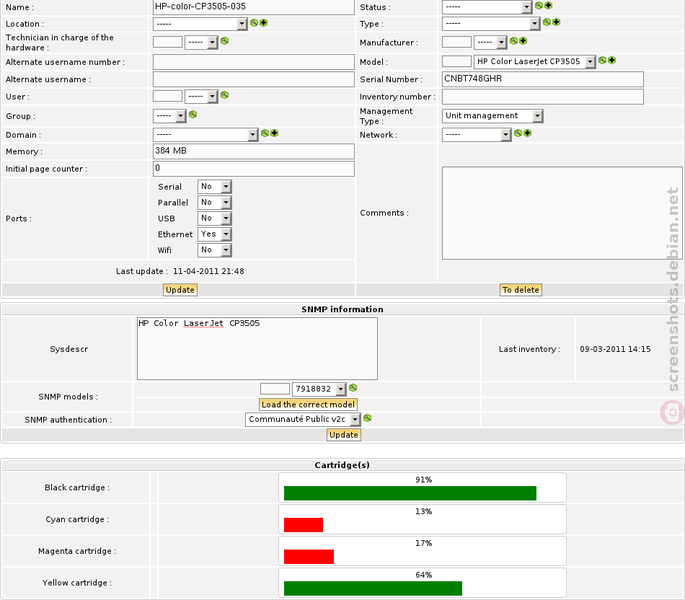Change the Ethernet port dropdown set to Yes
Image resolution: width=685 pixels, height=600 pixels.
coord(214,234)
